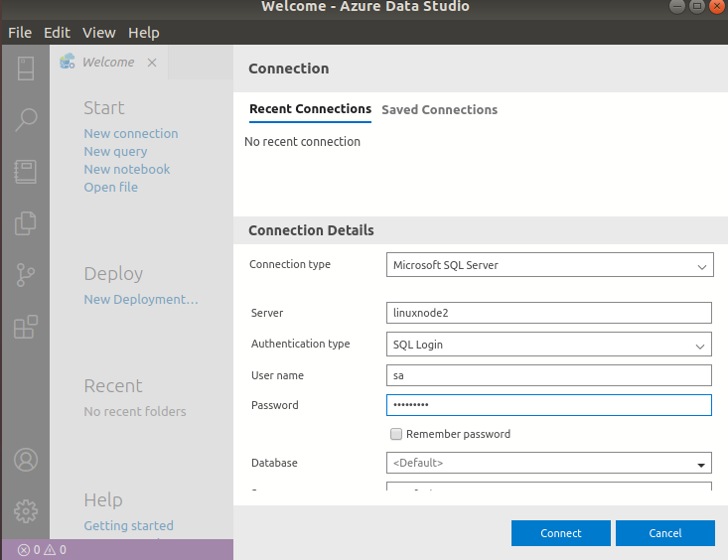The width and height of the screenshot is (728, 560).
Task: Click the Accounts profile icon
Action: [26, 460]
